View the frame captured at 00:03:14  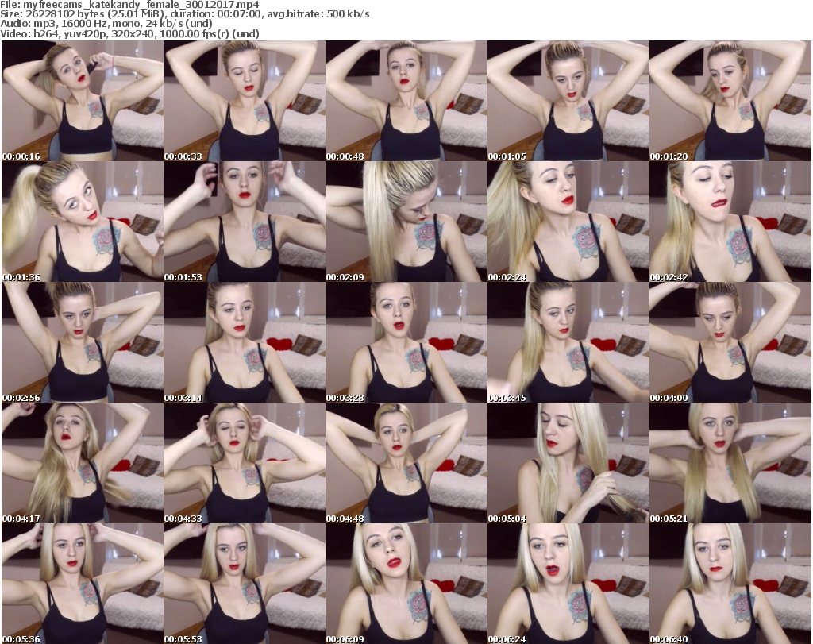coord(245,342)
